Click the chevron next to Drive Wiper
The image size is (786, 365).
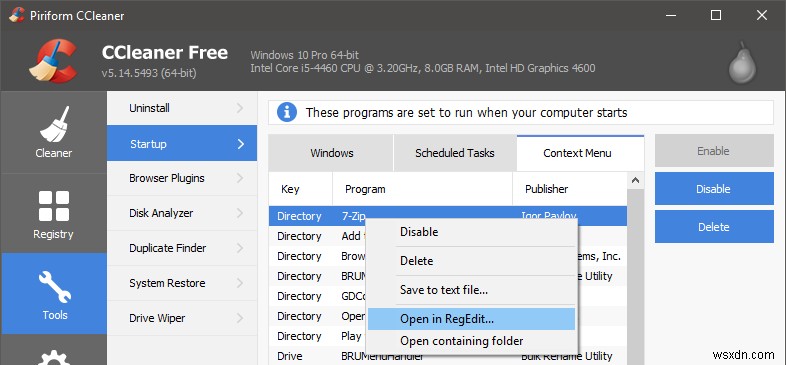240,318
